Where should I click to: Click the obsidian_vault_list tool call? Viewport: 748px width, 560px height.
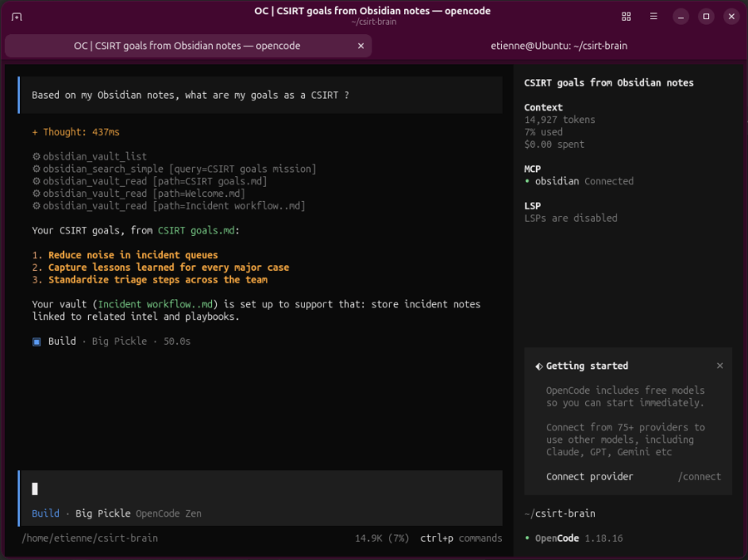(x=90, y=156)
